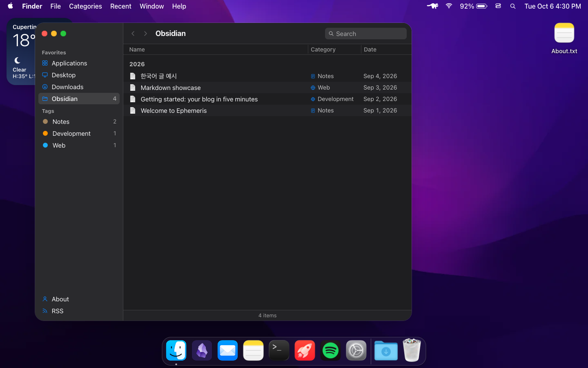Viewport: 588px width, 368px height.
Task: Open the Notes app in dock
Action: tap(253, 350)
